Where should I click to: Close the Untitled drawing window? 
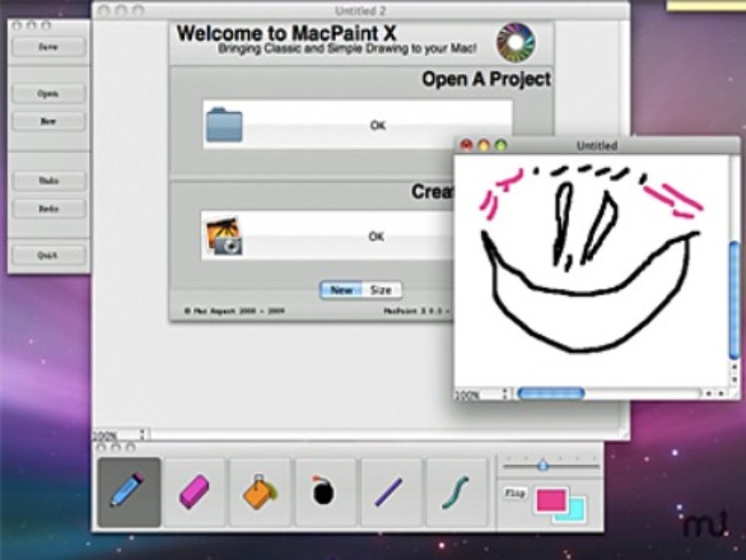click(x=467, y=145)
